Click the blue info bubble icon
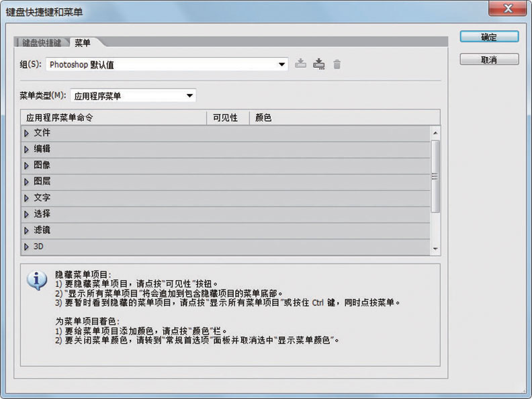Image resolution: width=532 pixels, height=399 pixels. click(x=36, y=280)
